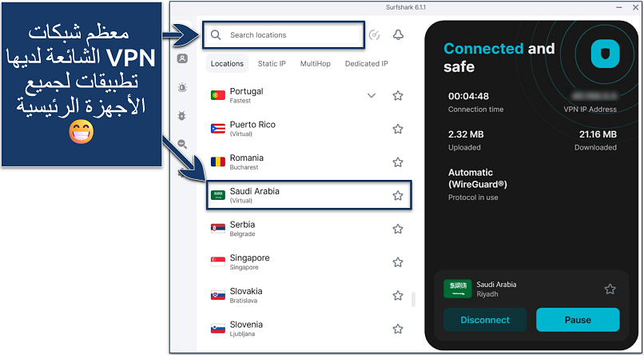
Task: Click the Puerto Rico flag icon
Action: point(217,129)
